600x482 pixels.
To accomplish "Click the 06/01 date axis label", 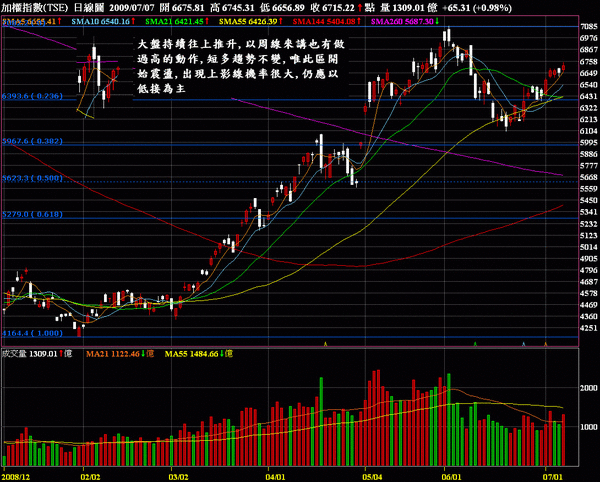I will tap(452, 477).
